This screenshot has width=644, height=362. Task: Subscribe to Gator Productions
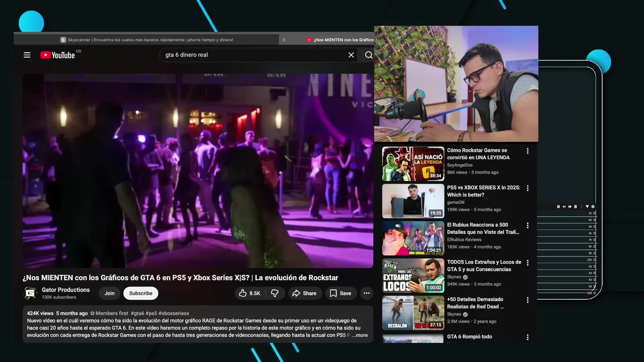pyautogui.click(x=141, y=293)
